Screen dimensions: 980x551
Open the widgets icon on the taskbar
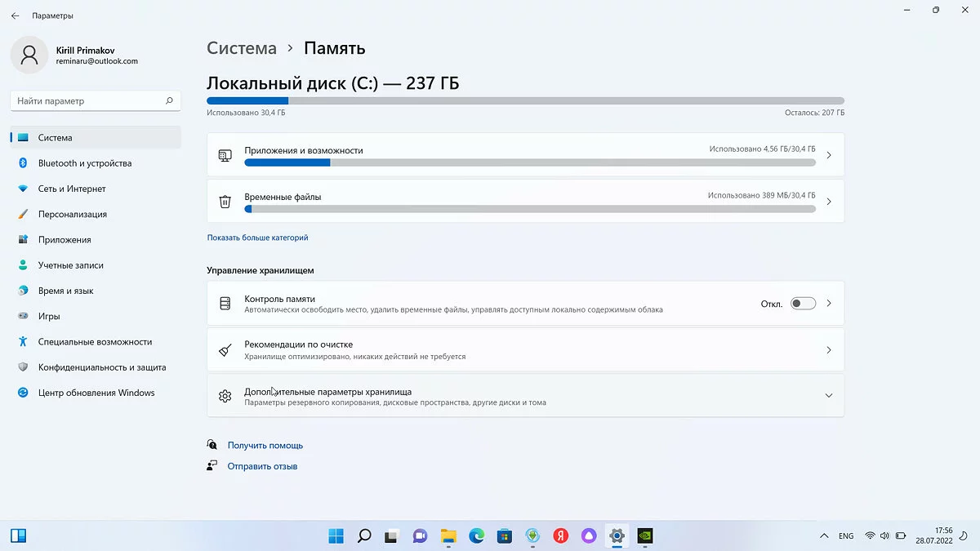tap(18, 536)
